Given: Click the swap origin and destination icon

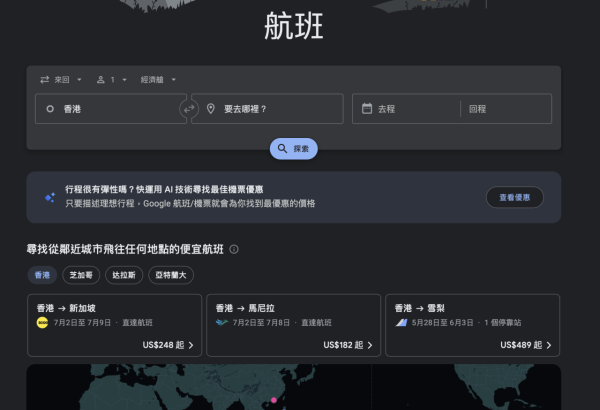Looking at the screenshot, I should pos(189,109).
